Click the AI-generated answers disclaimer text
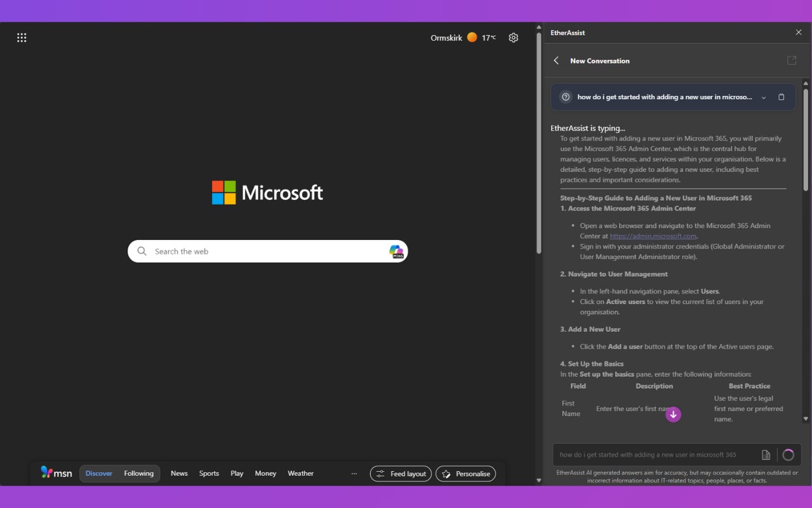812x508 pixels. tap(677, 476)
